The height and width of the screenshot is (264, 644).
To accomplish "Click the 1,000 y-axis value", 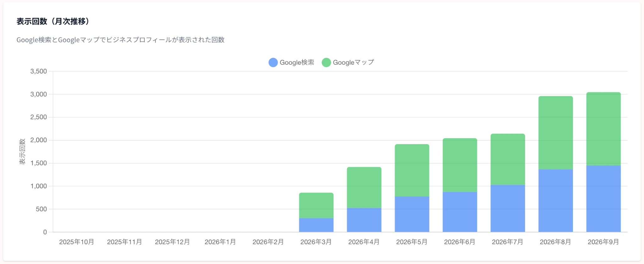I will coord(39,186).
